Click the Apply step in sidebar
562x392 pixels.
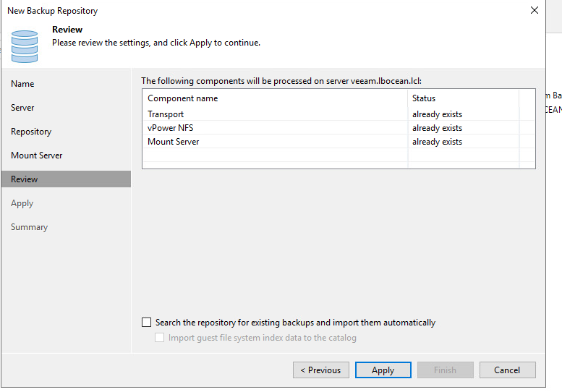tap(22, 203)
